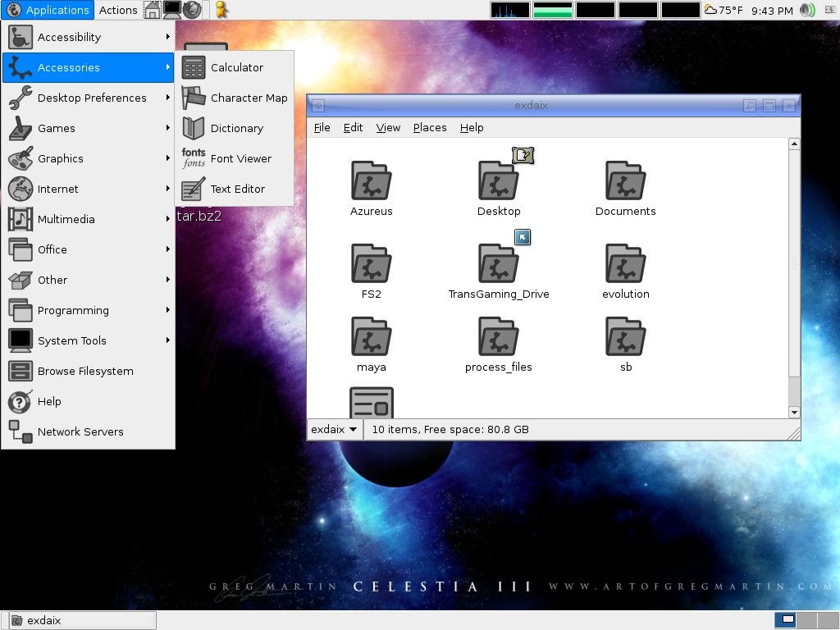Viewport: 840px width, 630px height.
Task: Select the TransGaming_Drive folder icon
Action: point(498,263)
